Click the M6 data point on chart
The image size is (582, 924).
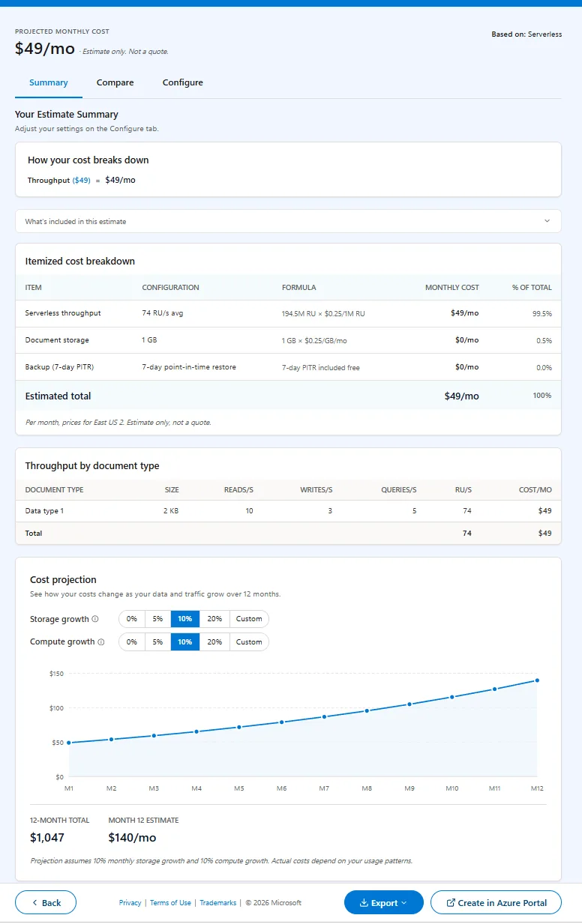pos(282,722)
